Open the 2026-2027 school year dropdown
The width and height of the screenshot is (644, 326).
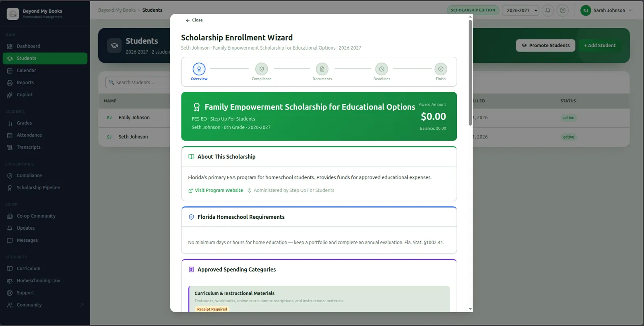pos(520,10)
